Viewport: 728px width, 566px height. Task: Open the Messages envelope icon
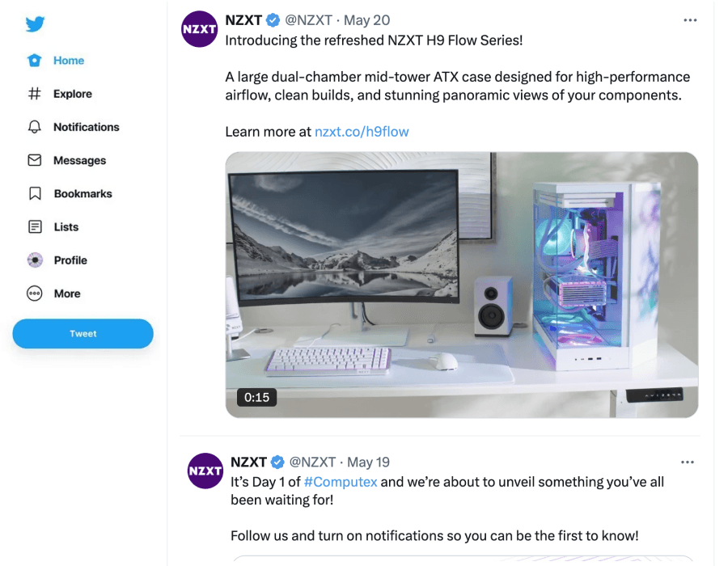click(x=34, y=160)
